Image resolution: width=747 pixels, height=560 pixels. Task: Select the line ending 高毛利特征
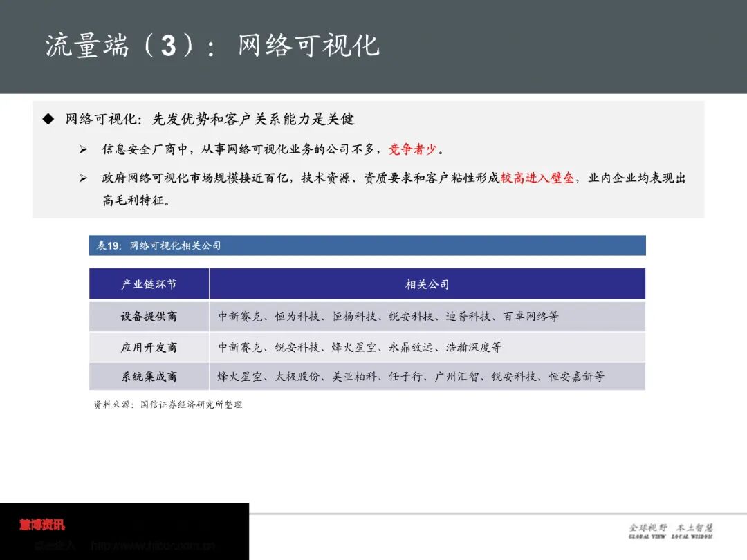136,200
